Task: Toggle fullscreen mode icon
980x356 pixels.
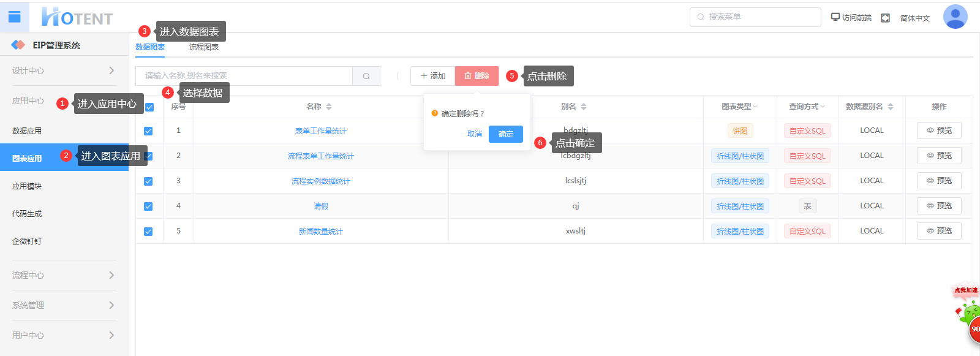Action: coord(885,18)
